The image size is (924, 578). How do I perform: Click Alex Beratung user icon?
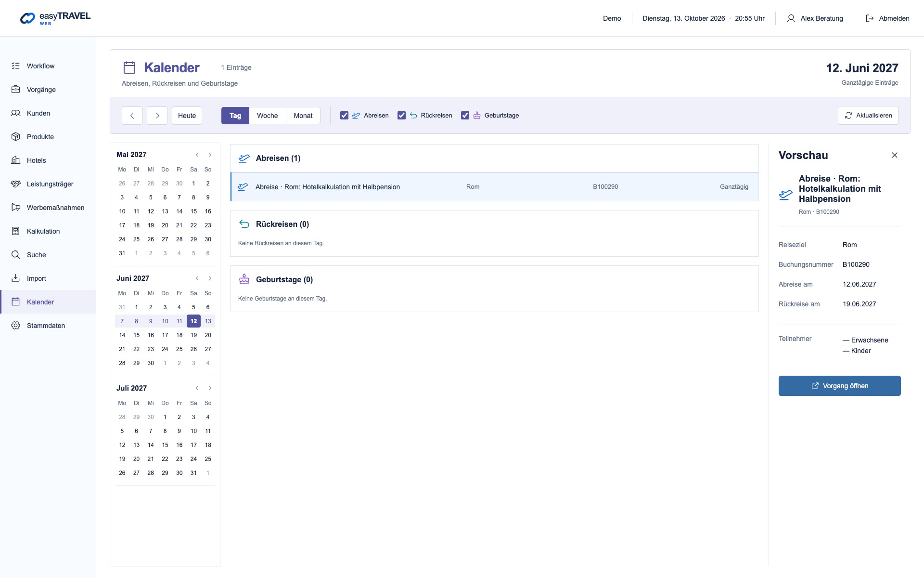click(x=791, y=18)
